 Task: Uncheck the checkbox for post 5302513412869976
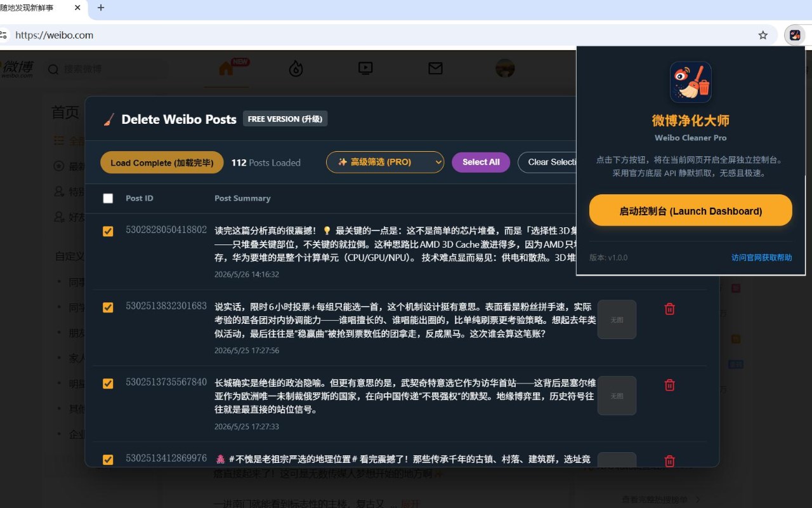[108, 460]
